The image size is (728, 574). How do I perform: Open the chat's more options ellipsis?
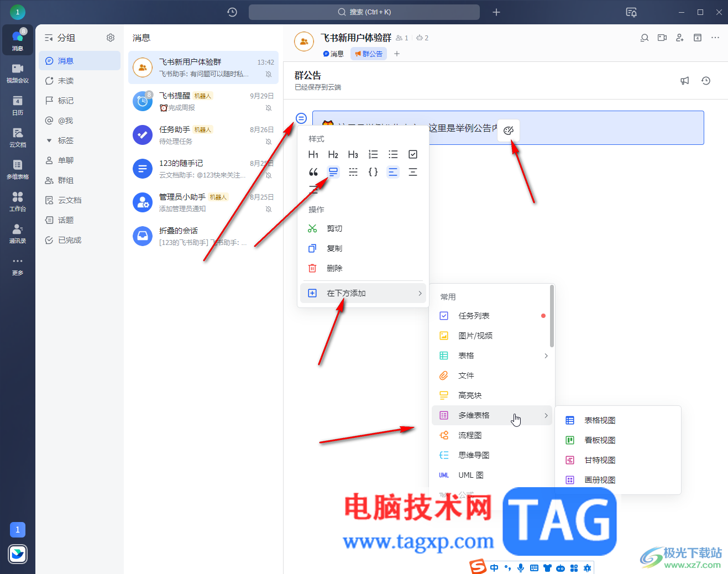[x=715, y=38]
